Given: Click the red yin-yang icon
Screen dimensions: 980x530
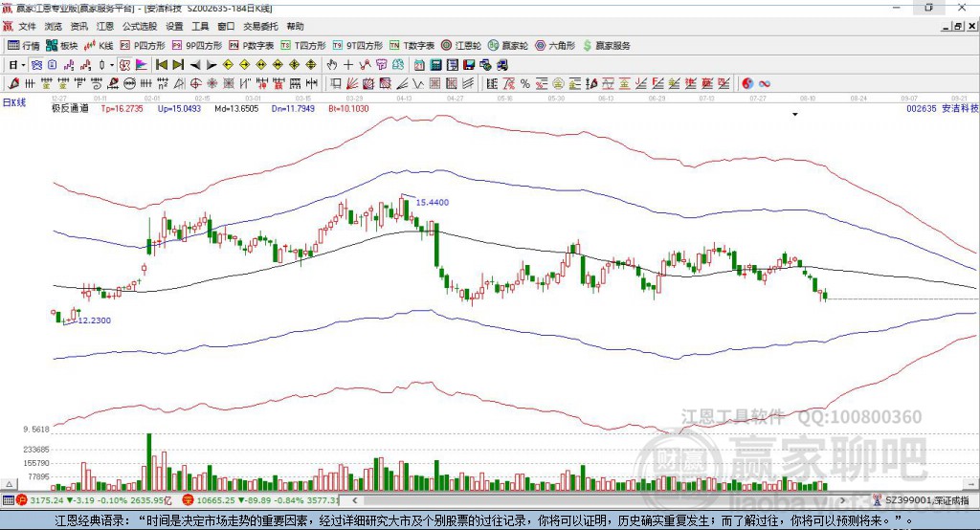Looking at the screenshot, I should pyautogui.click(x=747, y=84).
